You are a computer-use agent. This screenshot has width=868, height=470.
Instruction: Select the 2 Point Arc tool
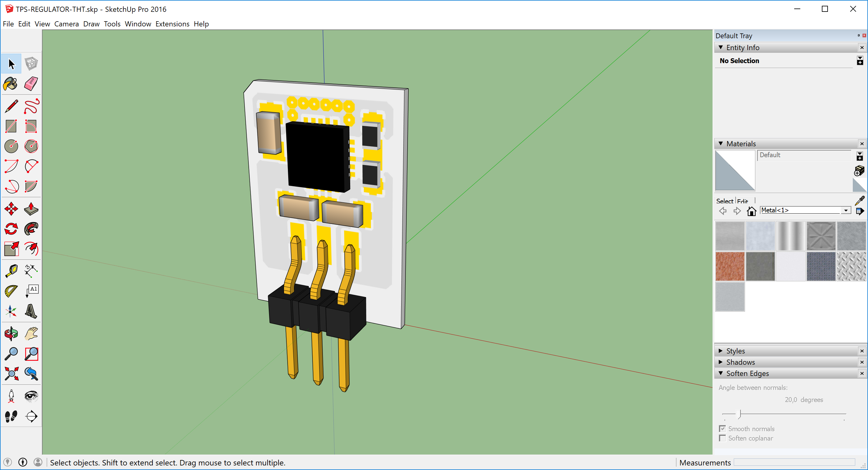tap(31, 166)
